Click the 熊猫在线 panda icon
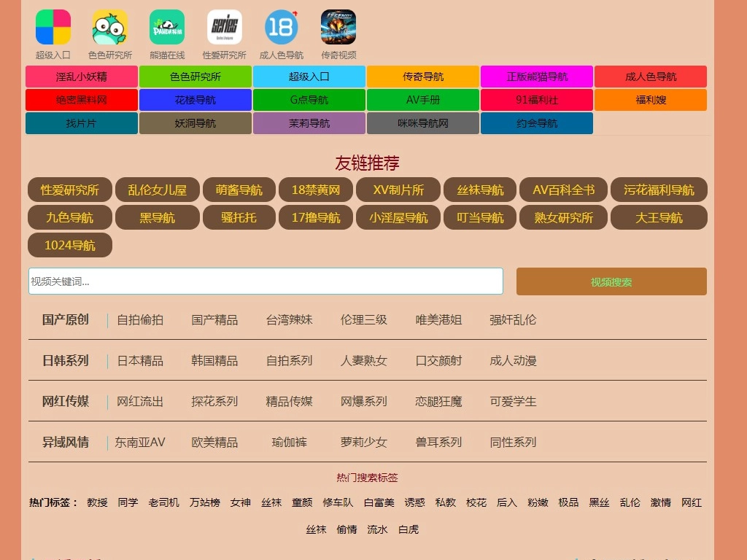This screenshot has height=560, width=747. pyautogui.click(x=167, y=28)
